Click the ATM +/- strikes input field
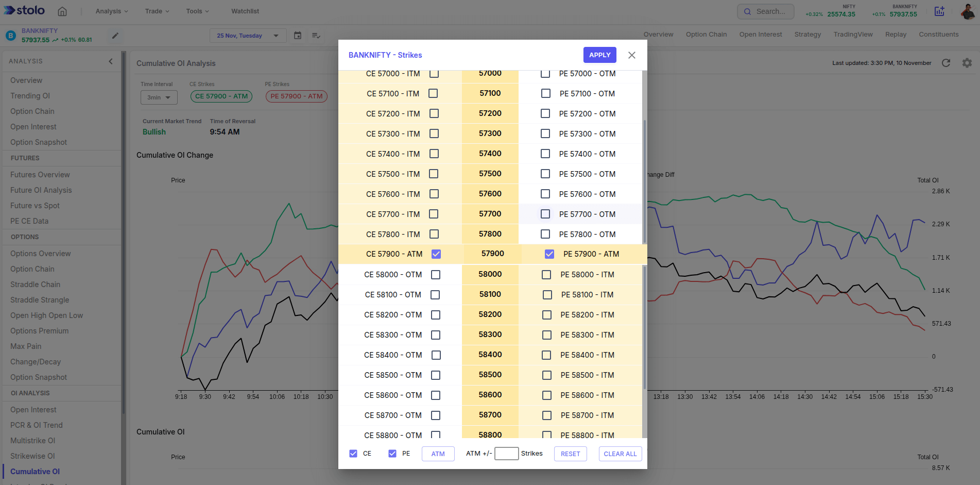Image resolution: width=980 pixels, height=485 pixels. pos(506,453)
